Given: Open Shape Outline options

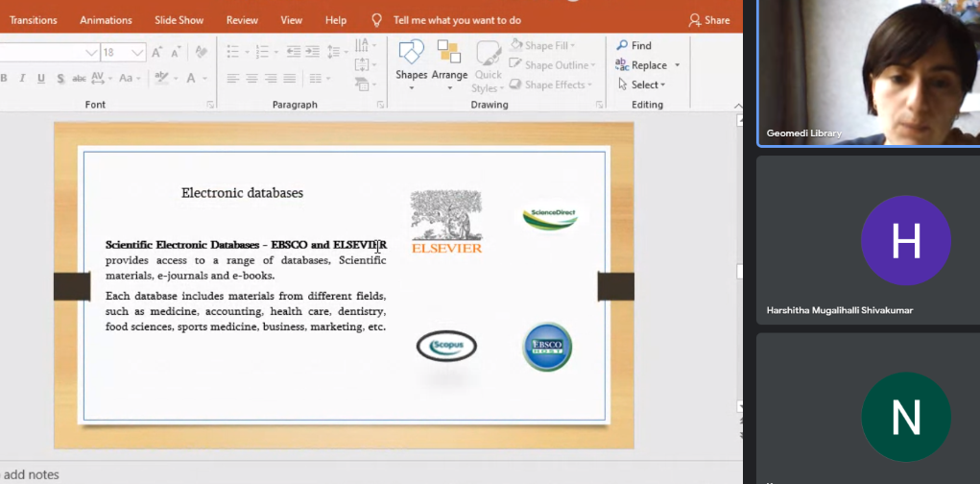Looking at the screenshot, I should click(553, 65).
